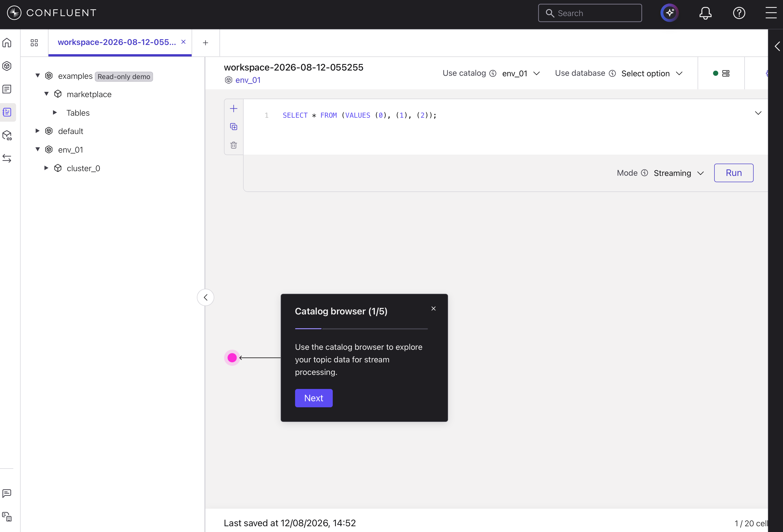The width and height of the screenshot is (783, 532).
Task: Open the Confluent logo home link
Action: tap(51, 13)
